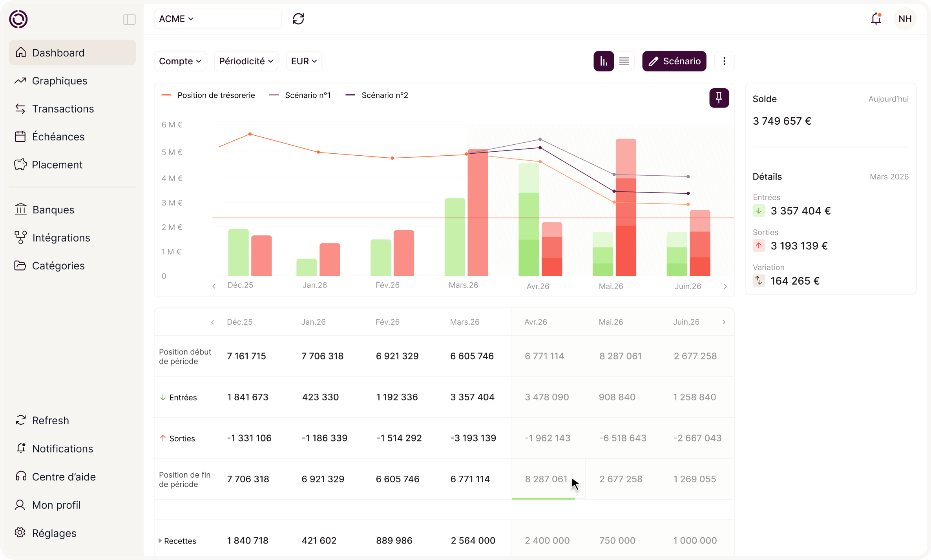The height and width of the screenshot is (560, 931).
Task: Click the Mars 2026 details date label
Action: coord(889,177)
